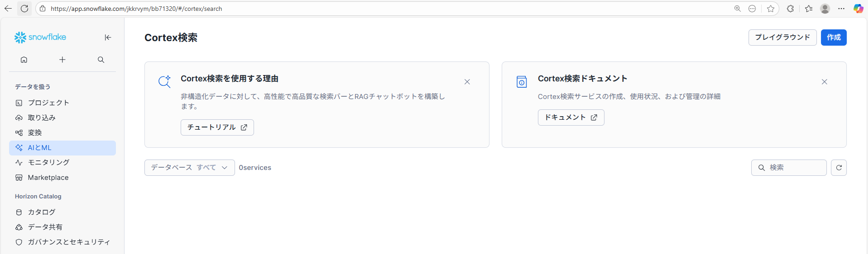868x254 pixels.
Task: Click the 0services count text
Action: [255, 168]
